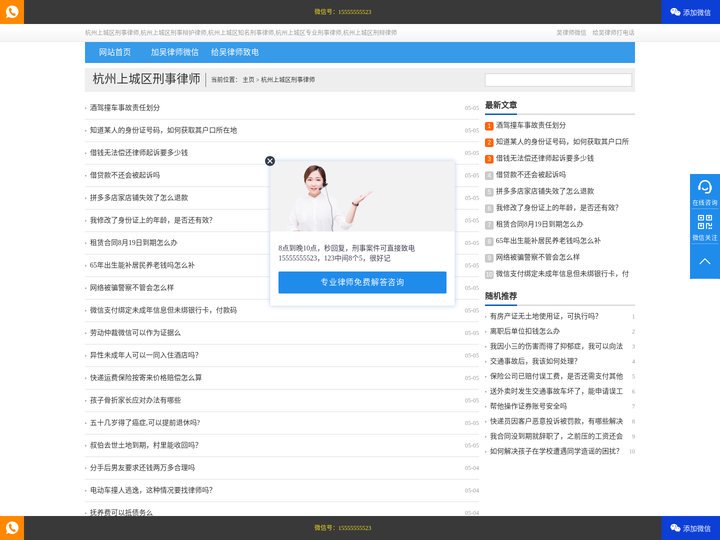Image resolution: width=720 pixels, height=540 pixels.
Task: Open article 电动车撞人逃逸,这种情况要找律师吗?
Action: point(151,490)
